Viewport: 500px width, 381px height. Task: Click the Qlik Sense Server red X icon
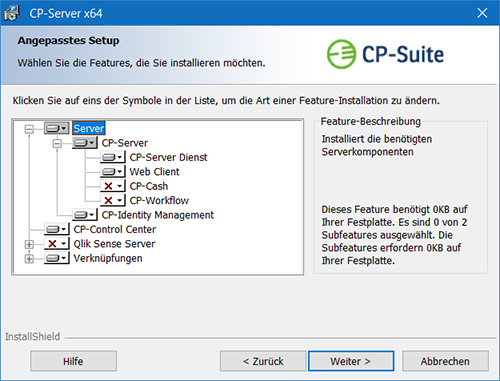pos(57,244)
